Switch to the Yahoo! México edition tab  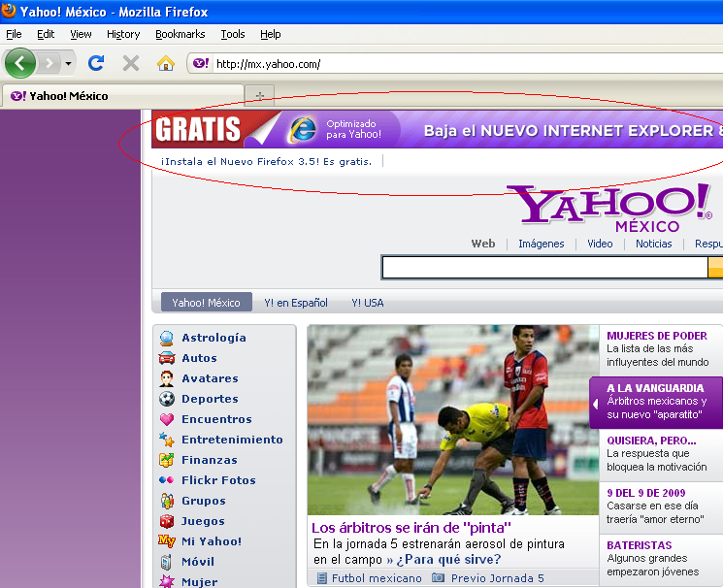206,303
